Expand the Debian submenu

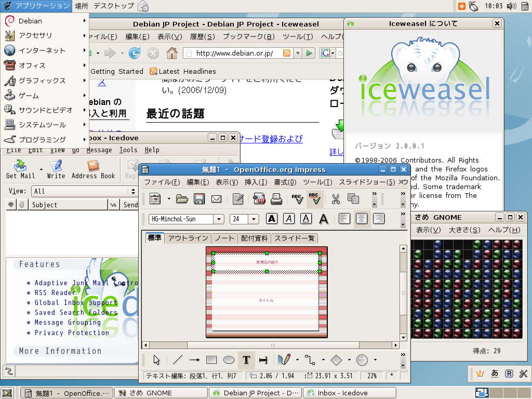point(45,21)
